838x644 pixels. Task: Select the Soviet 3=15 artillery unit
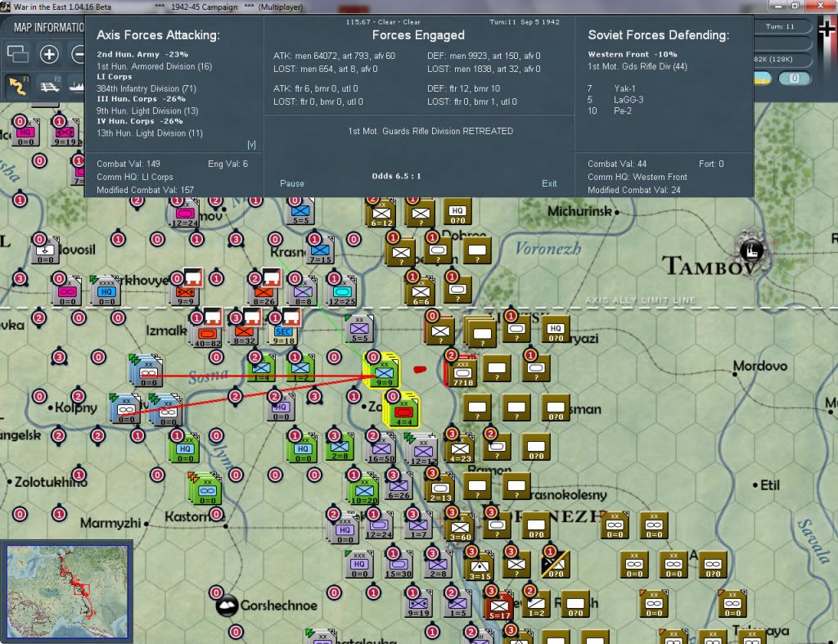(x=480, y=567)
